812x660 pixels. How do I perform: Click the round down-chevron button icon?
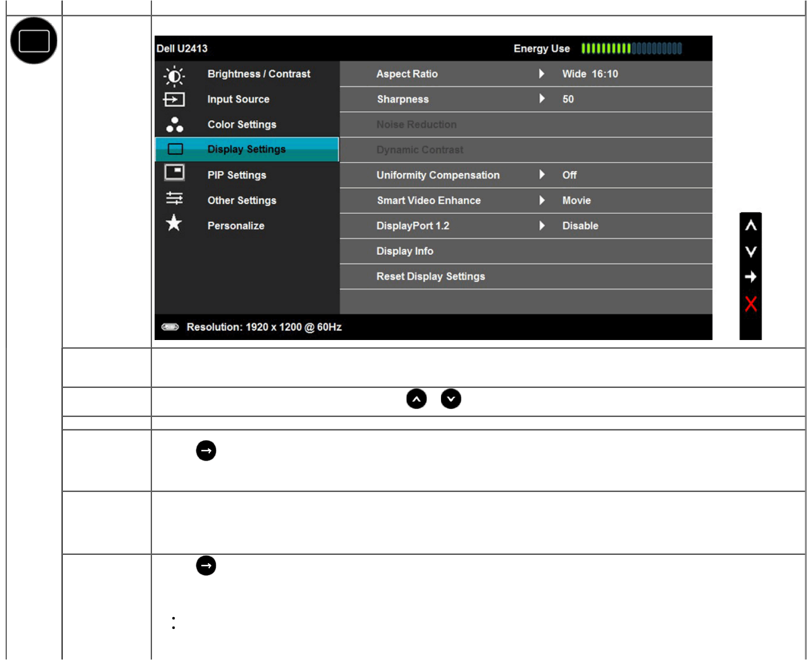pos(451,399)
